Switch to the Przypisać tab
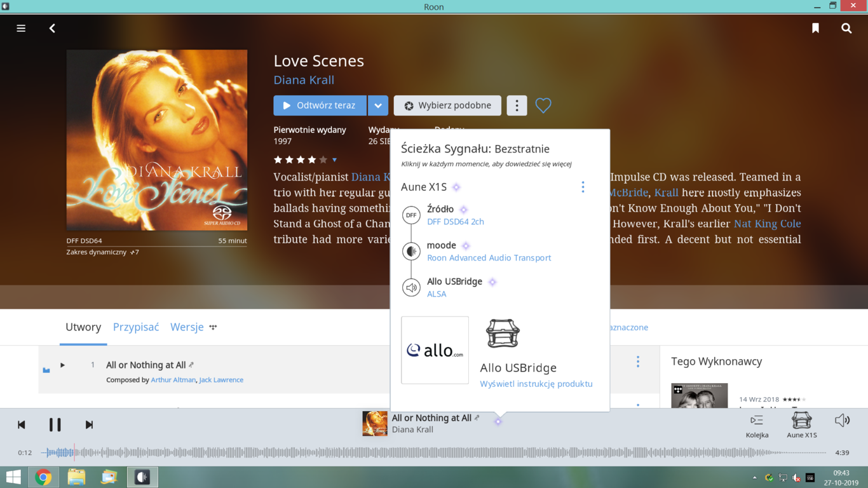The height and width of the screenshot is (488, 868). point(136,327)
